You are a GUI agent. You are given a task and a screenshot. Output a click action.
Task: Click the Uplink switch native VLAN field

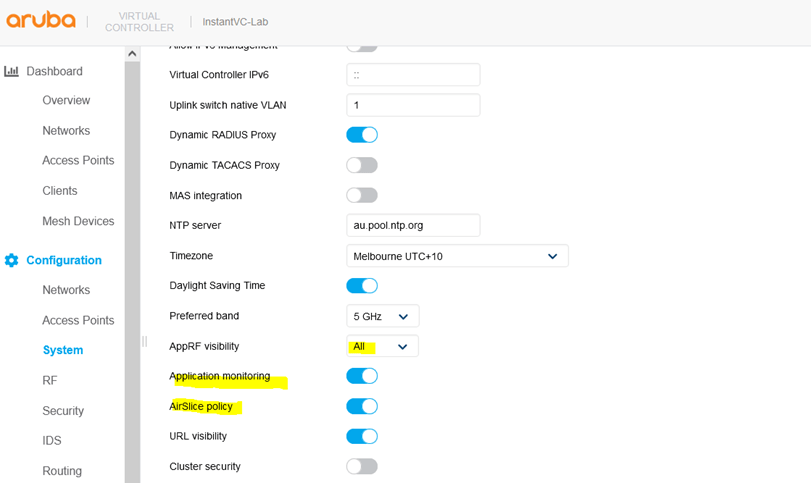pos(413,105)
